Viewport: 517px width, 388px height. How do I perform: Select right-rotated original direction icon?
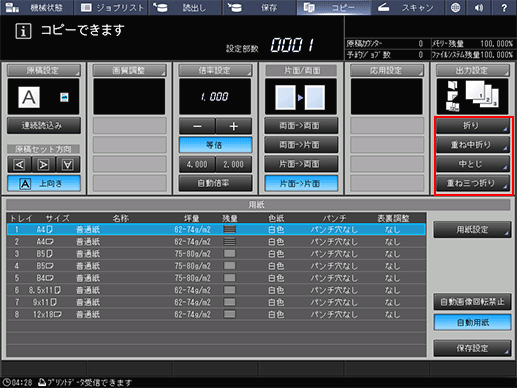click(43, 164)
